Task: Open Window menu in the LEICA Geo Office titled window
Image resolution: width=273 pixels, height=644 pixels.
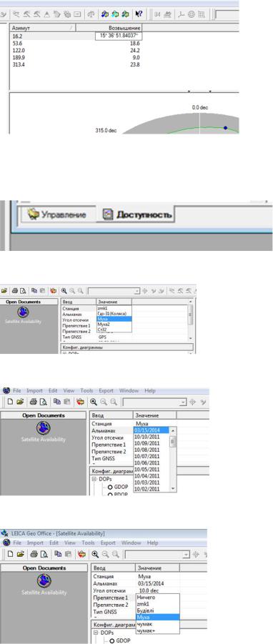Action: pyautogui.click(x=131, y=543)
